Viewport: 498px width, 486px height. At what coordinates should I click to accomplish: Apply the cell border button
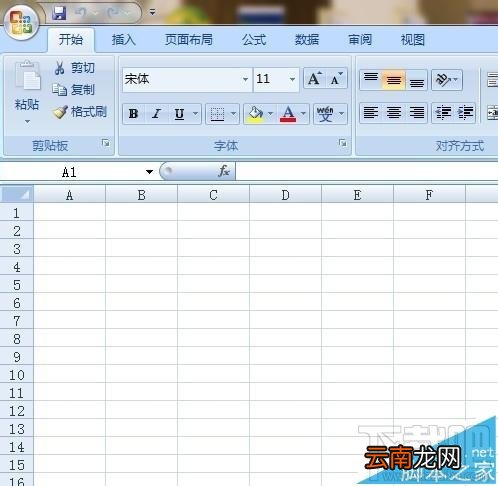coord(217,114)
